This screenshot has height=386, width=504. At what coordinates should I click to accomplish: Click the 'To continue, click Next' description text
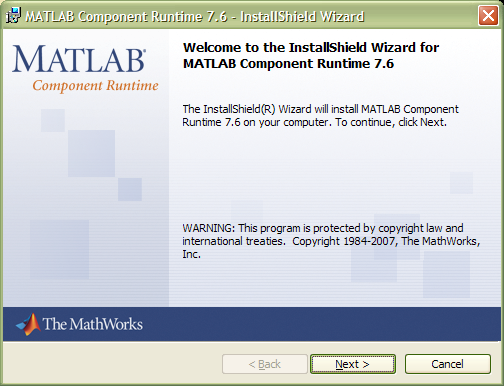click(x=391, y=122)
